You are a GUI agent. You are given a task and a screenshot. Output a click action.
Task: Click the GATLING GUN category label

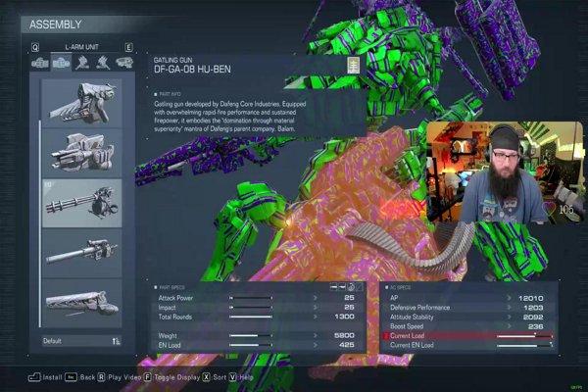coord(172,60)
